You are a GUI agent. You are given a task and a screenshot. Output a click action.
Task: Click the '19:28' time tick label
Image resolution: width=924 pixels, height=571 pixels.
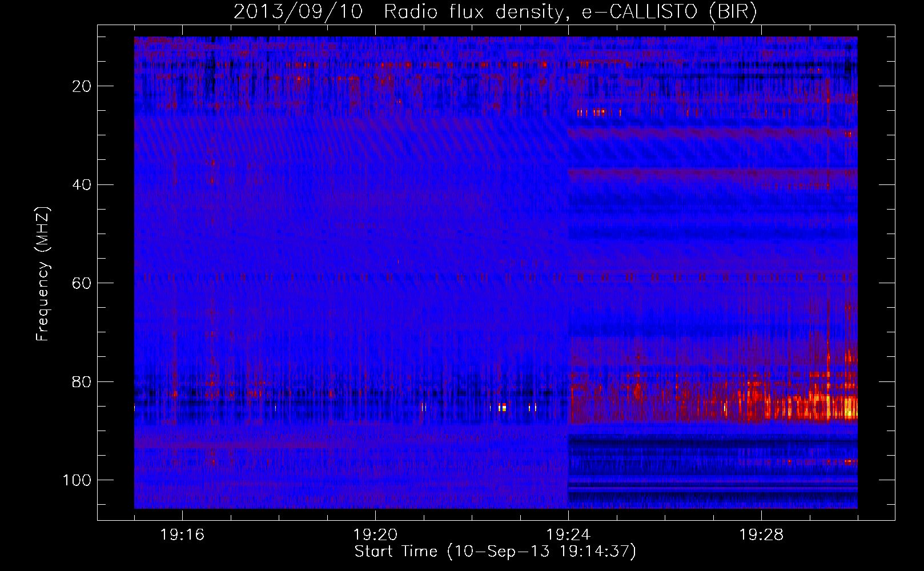pyautogui.click(x=761, y=535)
